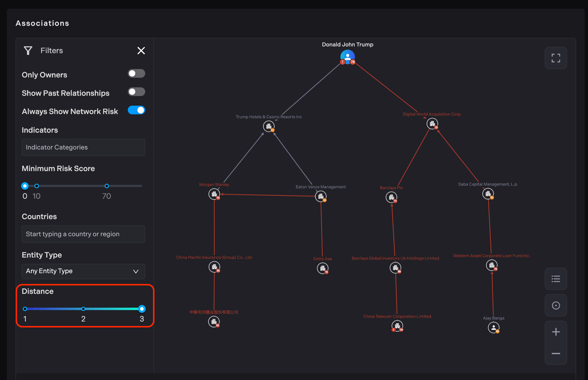Viewport: 588px width, 380px height.
Task: Set Distance slider to 2
Action: [83, 309]
